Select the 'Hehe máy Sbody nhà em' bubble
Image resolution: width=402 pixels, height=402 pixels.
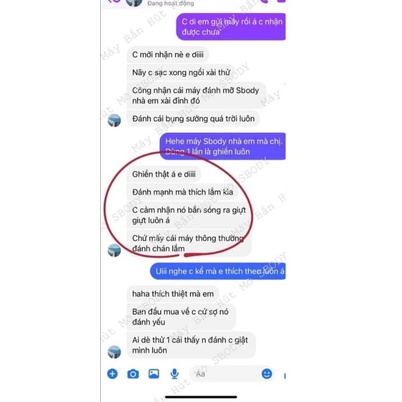point(223,146)
